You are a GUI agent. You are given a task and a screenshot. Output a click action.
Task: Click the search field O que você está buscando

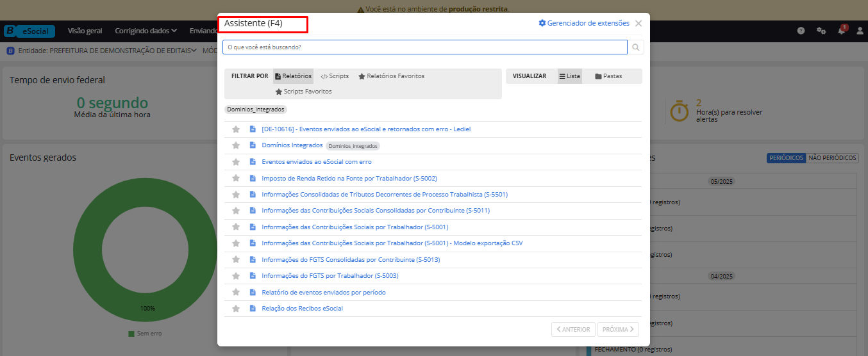(425, 47)
